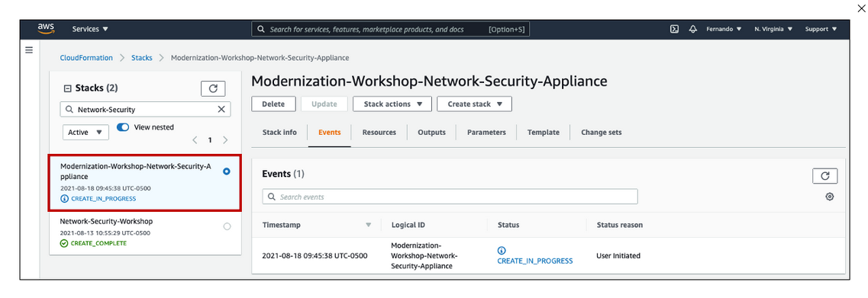
Task: Click the stacks page number 1
Action: [210, 140]
